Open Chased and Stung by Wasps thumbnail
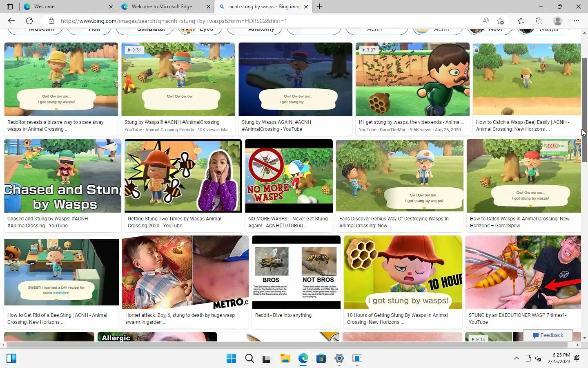 [x=62, y=176]
